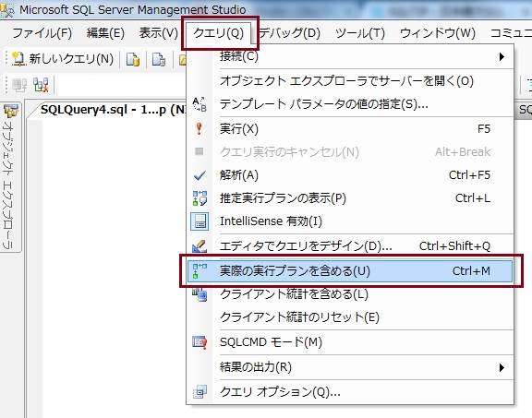
Task: Click the connect toolbar icon on second row
Action: pyautogui.click(x=19, y=85)
